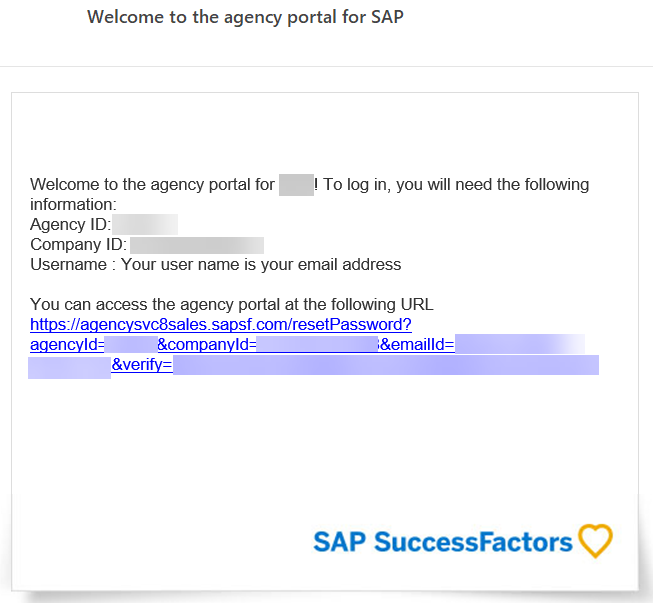Viewport: 653px width, 603px height.
Task: Click the email heading Welcome to the agency portal for SAP
Action: coord(245,17)
